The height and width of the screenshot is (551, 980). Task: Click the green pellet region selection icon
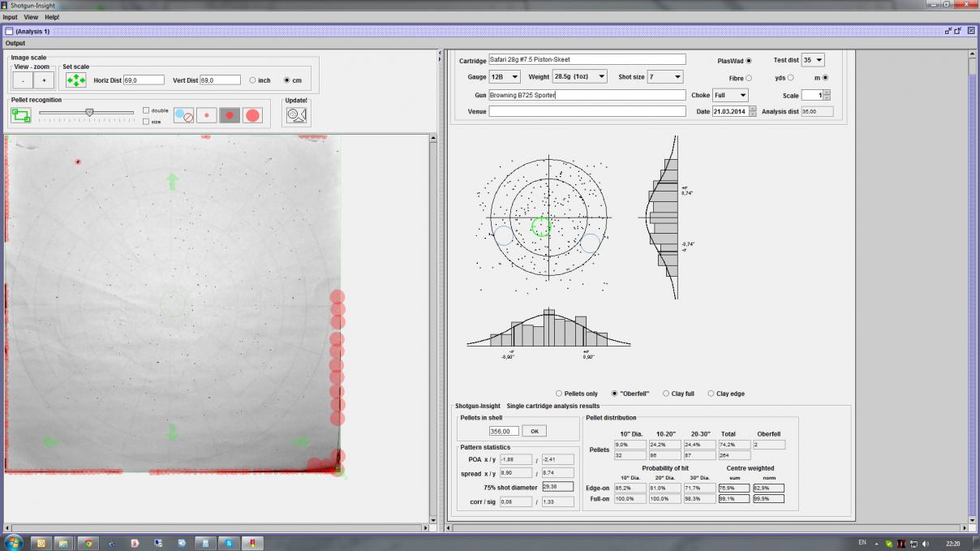tap(20, 115)
